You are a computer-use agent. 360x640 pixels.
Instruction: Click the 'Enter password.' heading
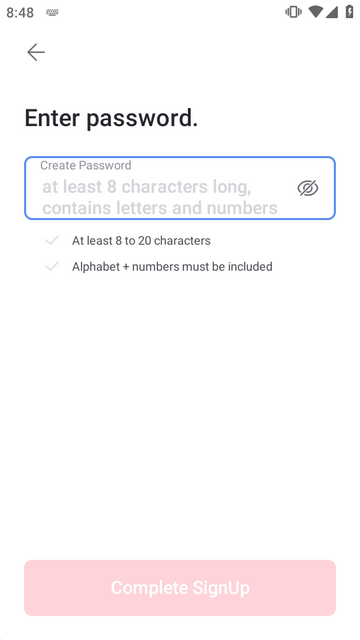(111, 118)
